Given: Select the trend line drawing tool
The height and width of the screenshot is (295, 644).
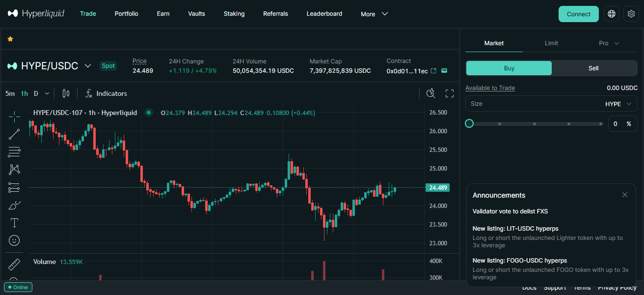Looking at the screenshot, I should (14, 134).
